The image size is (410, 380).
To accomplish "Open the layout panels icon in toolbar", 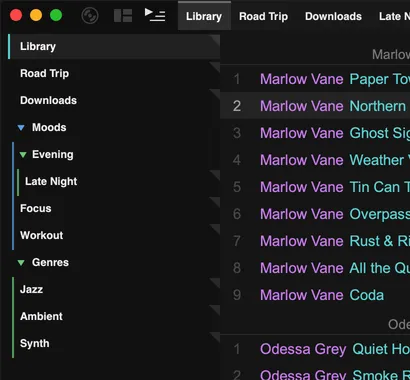I will [x=123, y=16].
